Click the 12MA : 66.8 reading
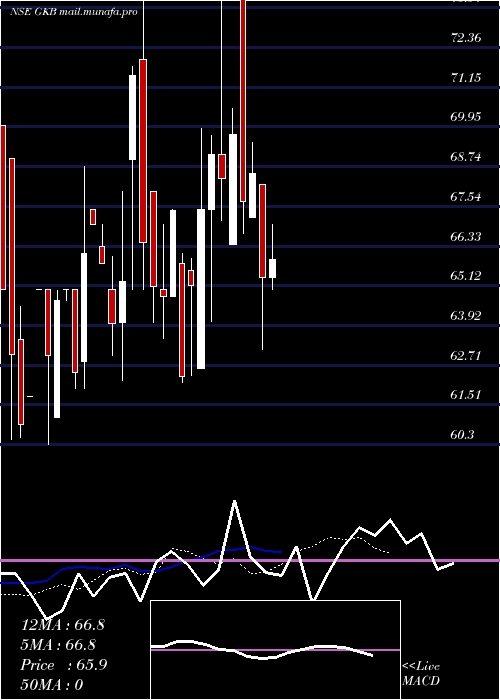The image size is (500, 700). coord(62,625)
